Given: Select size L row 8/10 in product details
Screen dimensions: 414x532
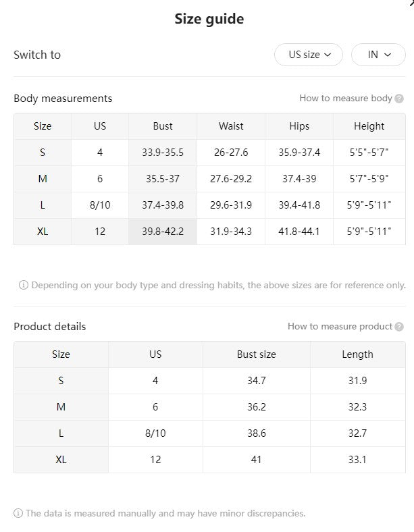Looking at the screenshot, I should click(x=209, y=433).
